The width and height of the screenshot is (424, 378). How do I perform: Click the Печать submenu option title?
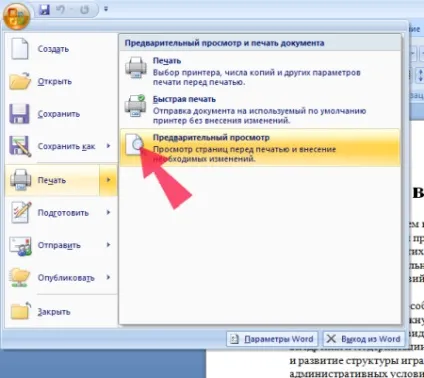(167, 61)
